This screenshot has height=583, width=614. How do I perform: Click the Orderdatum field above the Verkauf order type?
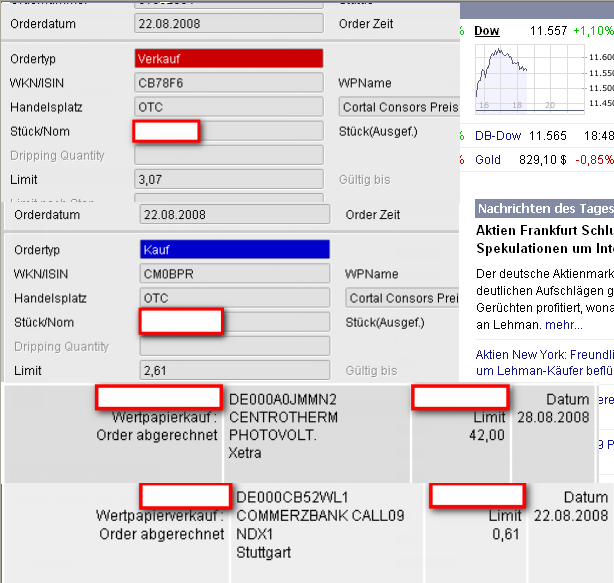[229, 23]
